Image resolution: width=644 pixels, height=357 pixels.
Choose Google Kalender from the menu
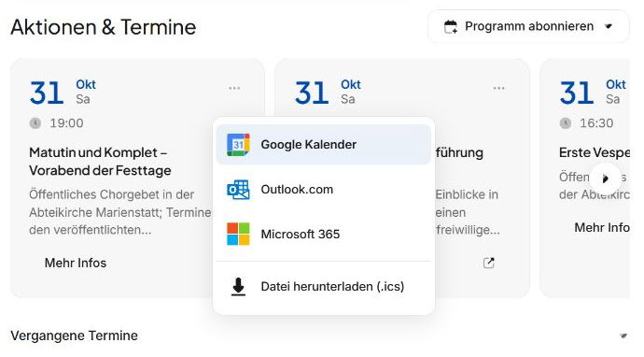[x=323, y=144]
